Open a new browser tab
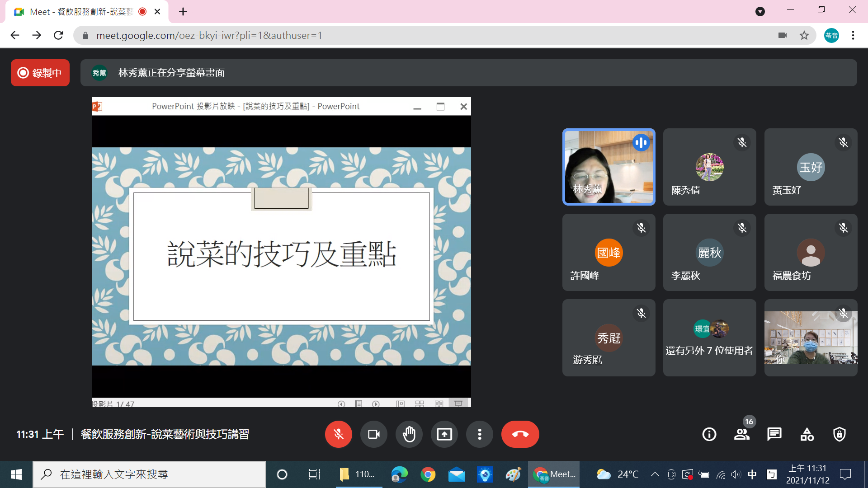This screenshot has height=488, width=868. (x=183, y=12)
